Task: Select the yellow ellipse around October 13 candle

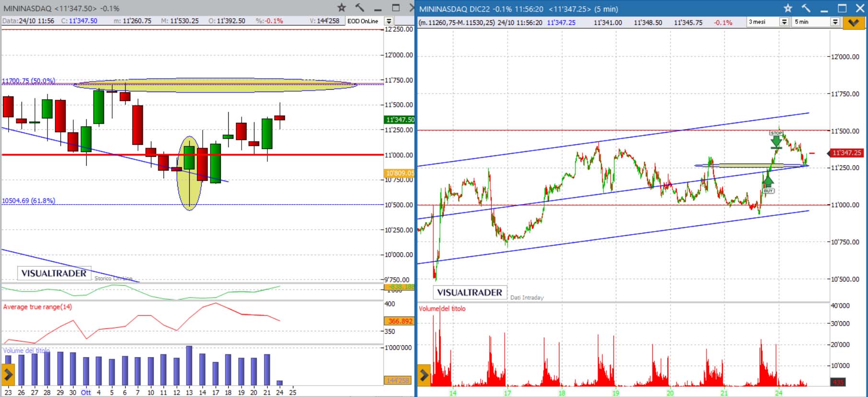Action: (189, 173)
